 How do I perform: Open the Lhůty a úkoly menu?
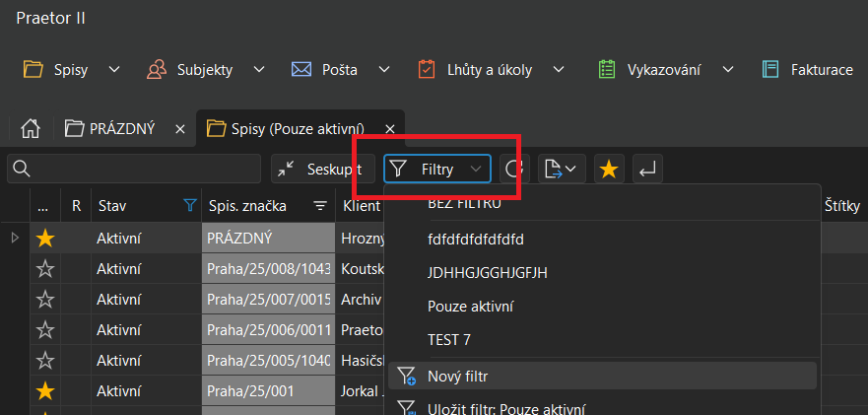489,70
